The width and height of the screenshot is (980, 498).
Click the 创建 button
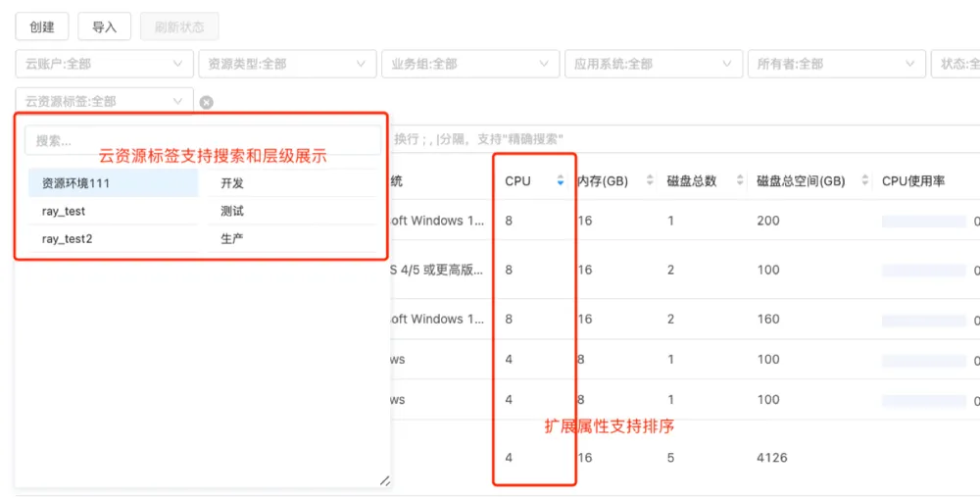click(x=42, y=26)
